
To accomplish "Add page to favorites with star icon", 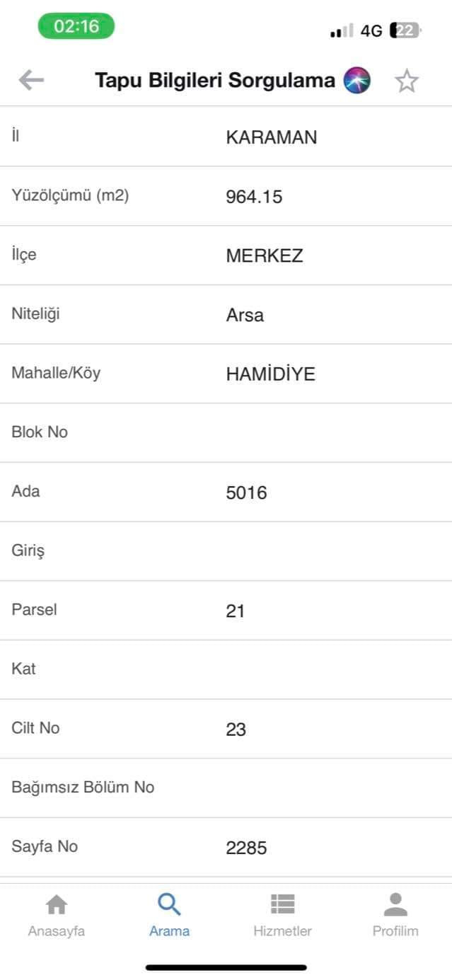I will tap(407, 81).
